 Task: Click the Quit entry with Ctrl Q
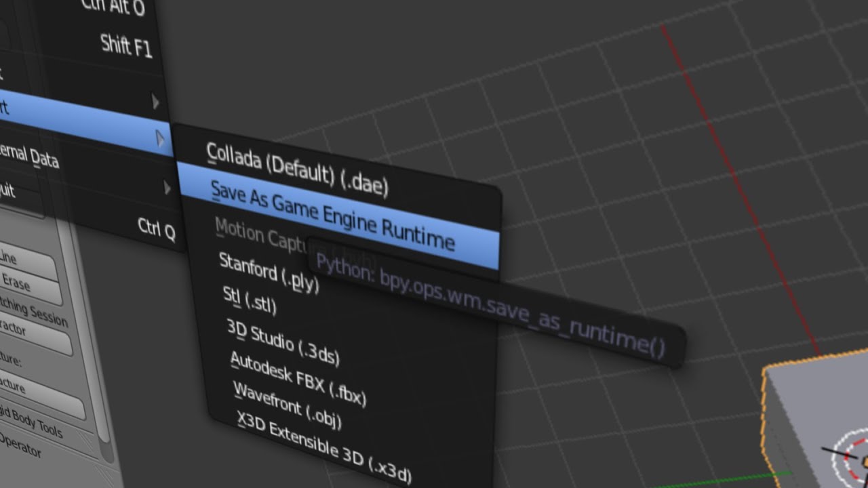pyautogui.click(x=88, y=210)
